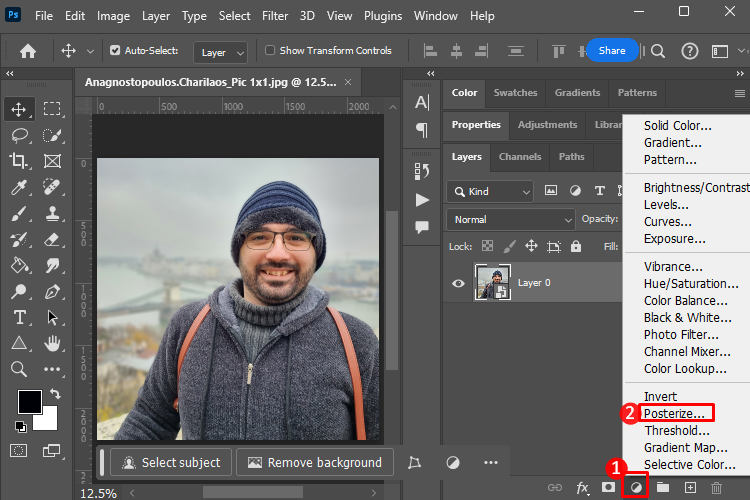Toggle Lock all padlock icon
The image size is (750, 500).
coord(576,246)
